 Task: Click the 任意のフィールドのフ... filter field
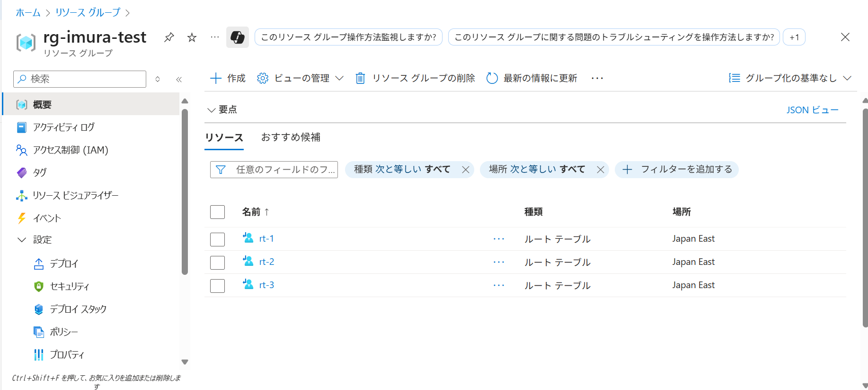click(x=274, y=170)
